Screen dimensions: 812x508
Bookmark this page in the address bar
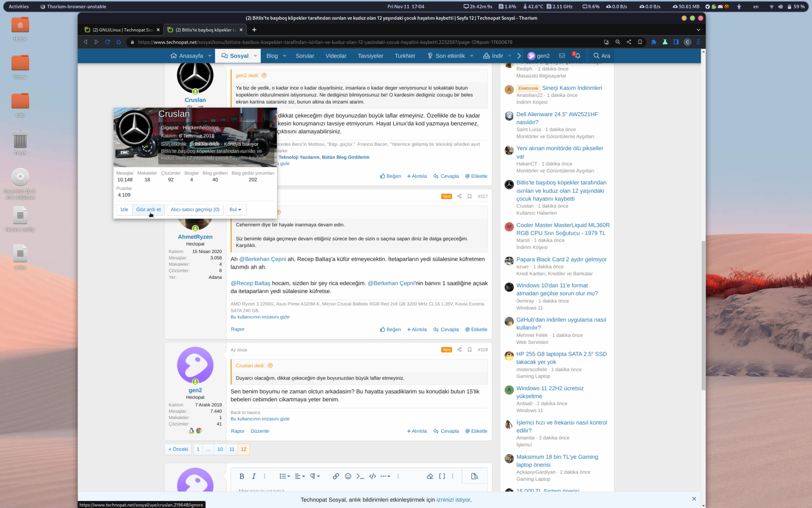coord(640,42)
